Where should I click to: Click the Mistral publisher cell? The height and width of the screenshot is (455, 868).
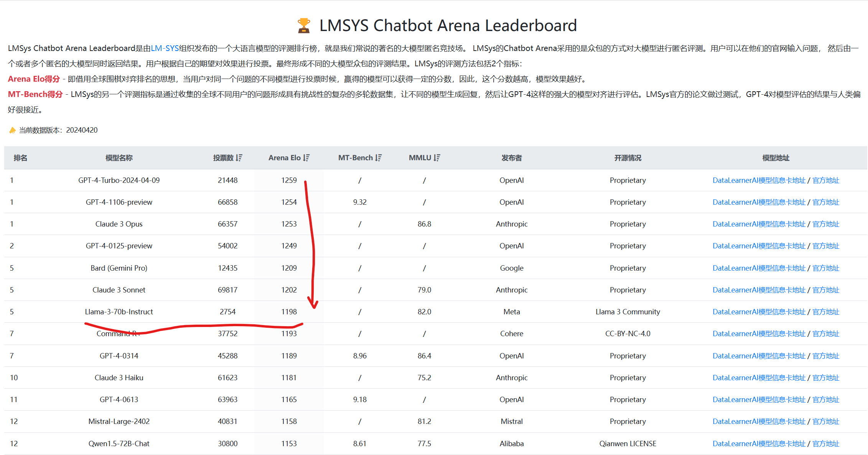[x=512, y=421]
